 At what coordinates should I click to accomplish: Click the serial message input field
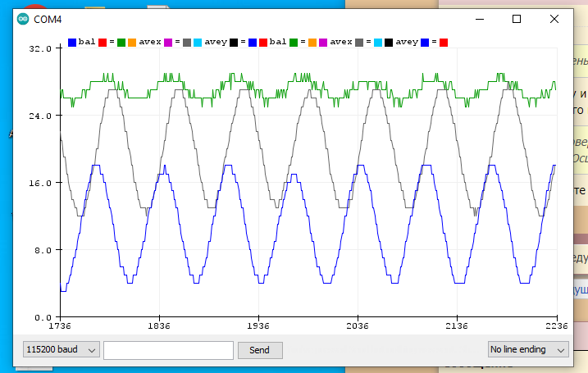click(x=168, y=350)
